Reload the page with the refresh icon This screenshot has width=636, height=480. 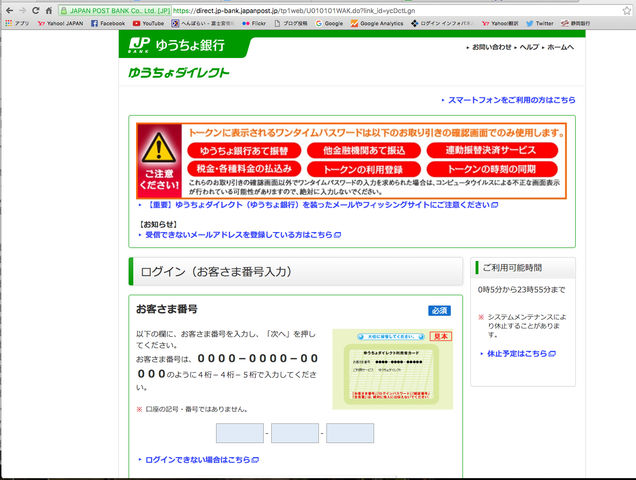(x=36, y=11)
